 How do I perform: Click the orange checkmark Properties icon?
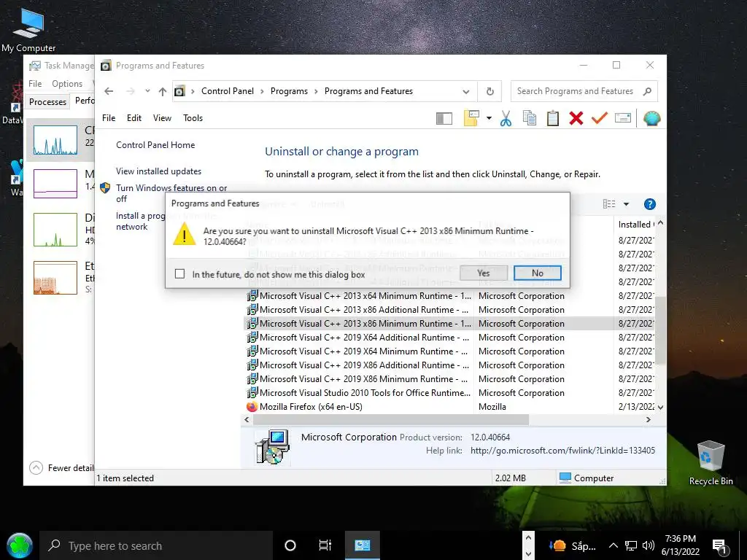[600, 117]
